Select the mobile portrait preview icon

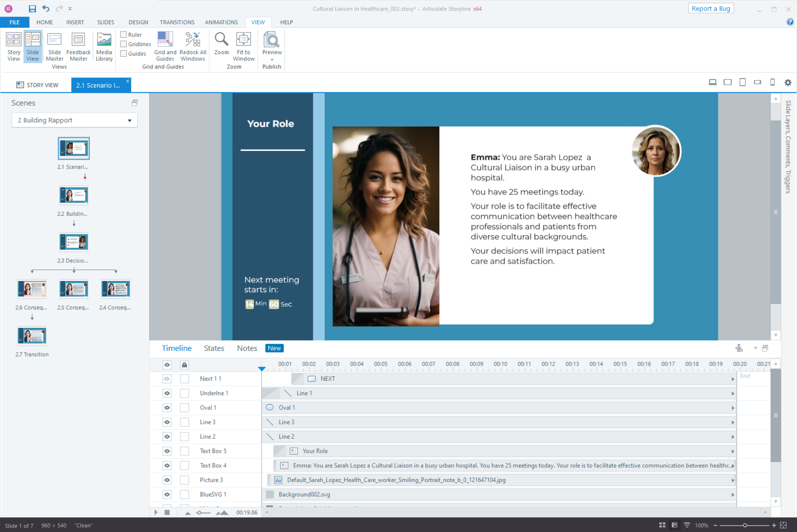point(772,83)
